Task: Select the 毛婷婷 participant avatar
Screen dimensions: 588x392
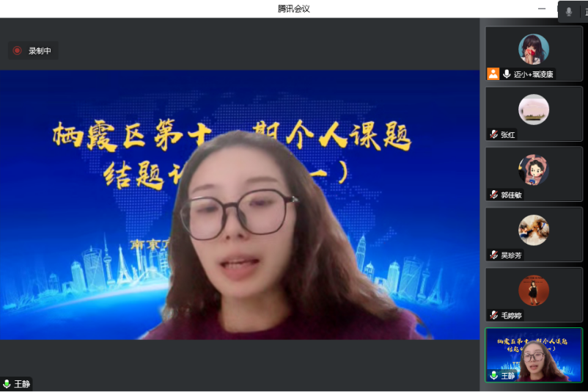Action: tap(534, 290)
